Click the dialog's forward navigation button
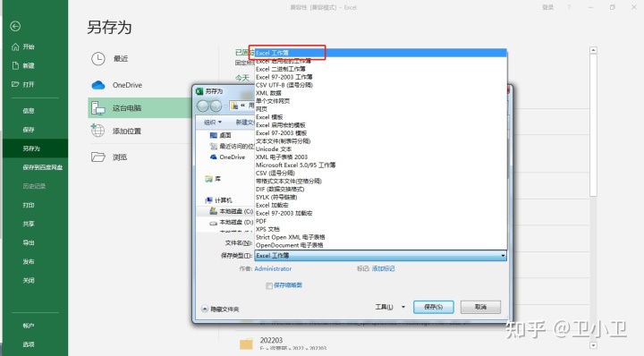This screenshot has width=644, height=356. (x=216, y=106)
